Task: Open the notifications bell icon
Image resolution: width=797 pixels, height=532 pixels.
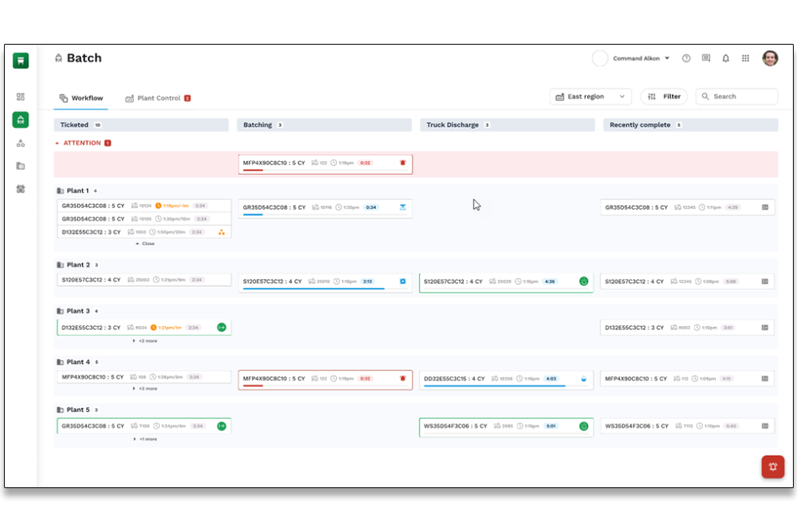Action: [x=725, y=59]
